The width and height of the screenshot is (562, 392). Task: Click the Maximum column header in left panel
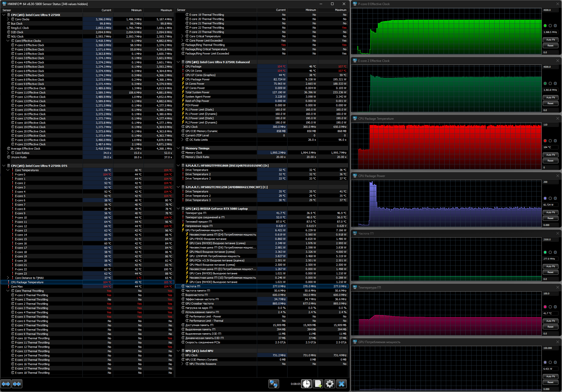166,10
